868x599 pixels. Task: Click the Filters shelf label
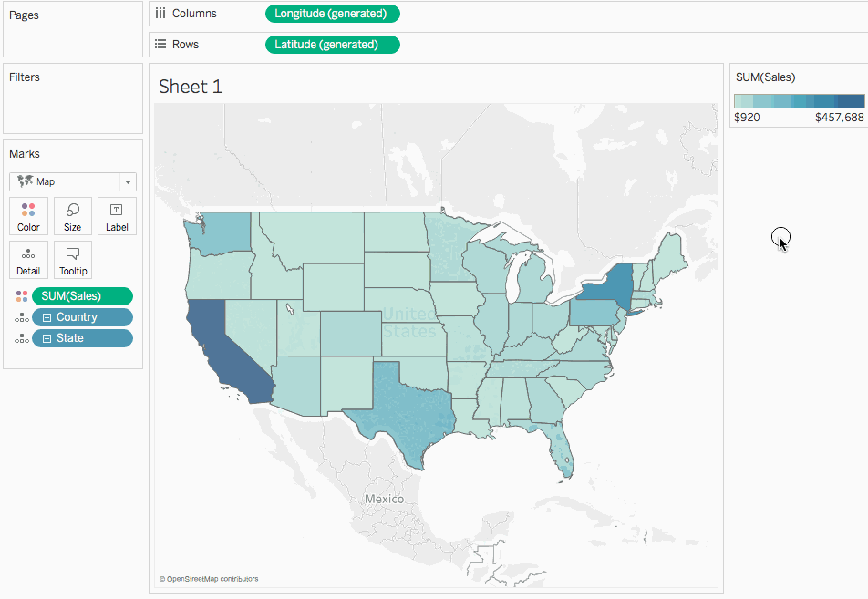[x=25, y=77]
